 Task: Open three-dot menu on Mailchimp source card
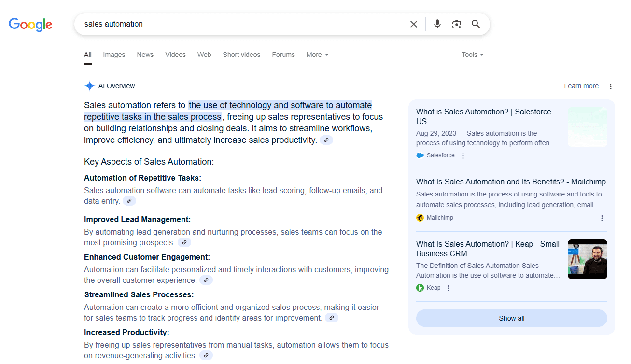602,218
